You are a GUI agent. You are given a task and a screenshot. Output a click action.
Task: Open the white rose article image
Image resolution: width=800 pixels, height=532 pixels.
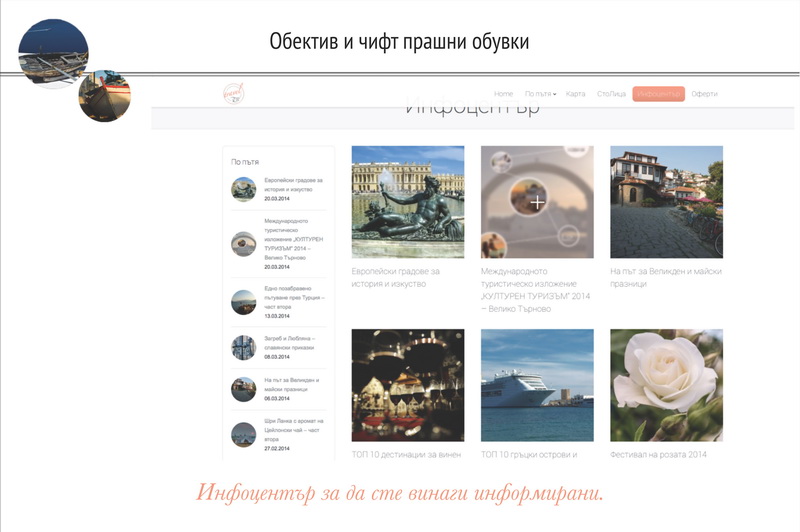[x=666, y=385]
